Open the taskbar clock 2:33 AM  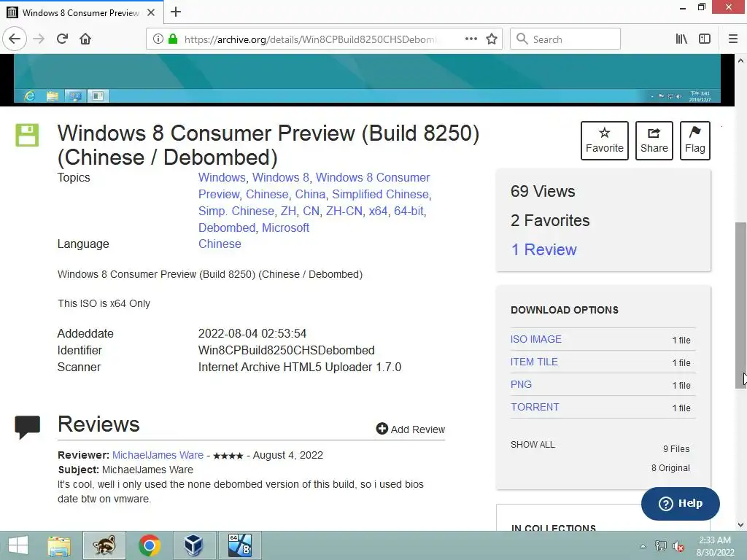point(715,545)
